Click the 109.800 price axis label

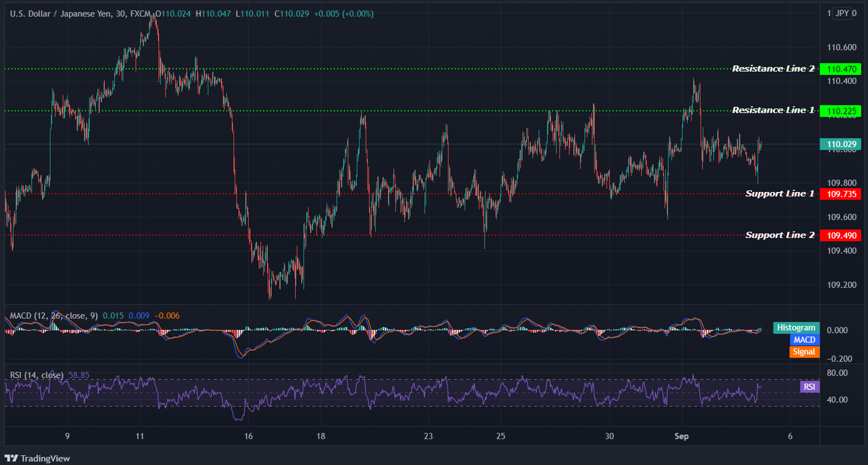[842, 183]
